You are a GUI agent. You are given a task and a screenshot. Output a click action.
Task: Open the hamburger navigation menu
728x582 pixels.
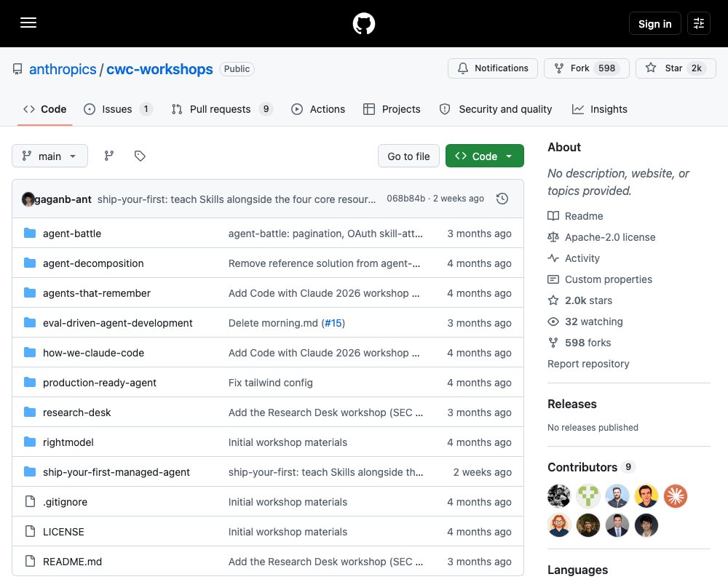[28, 23]
